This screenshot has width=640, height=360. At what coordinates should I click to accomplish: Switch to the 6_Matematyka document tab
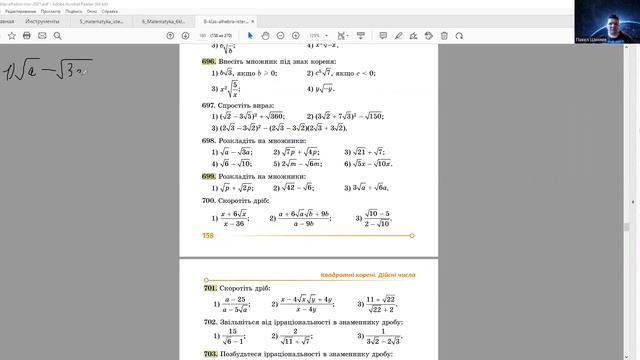pyautogui.click(x=163, y=21)
